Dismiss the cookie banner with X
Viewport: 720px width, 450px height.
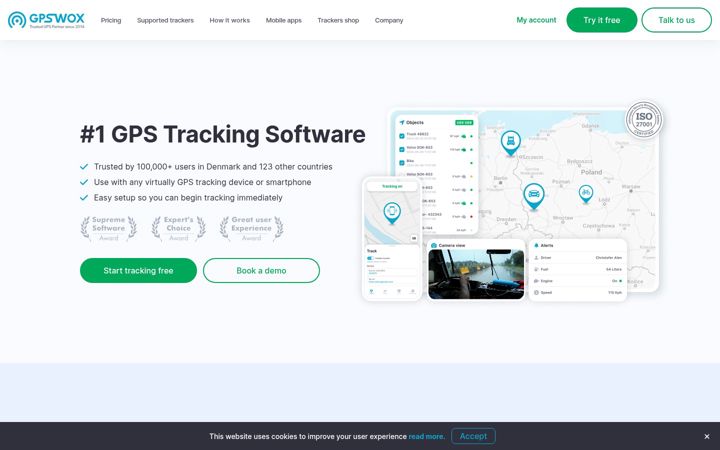(707, 436)
